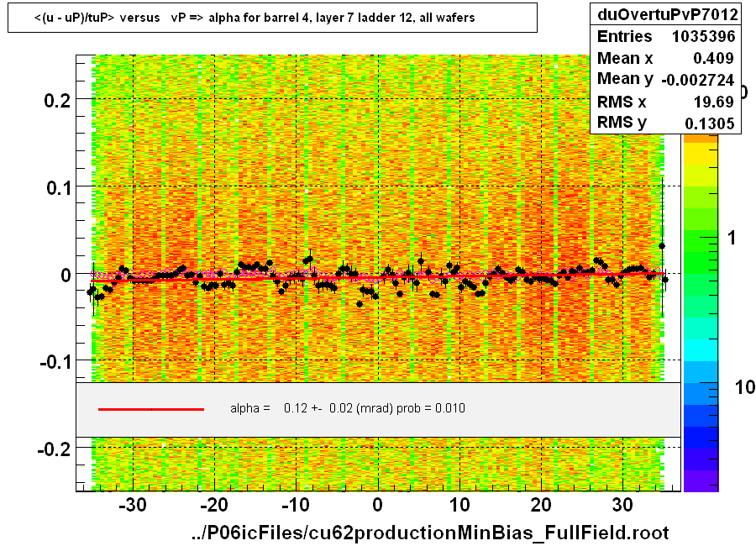Click the dark blue band of color palette
Image resolution: width=756 pixels, height=546 pixels.
point(701,438)
